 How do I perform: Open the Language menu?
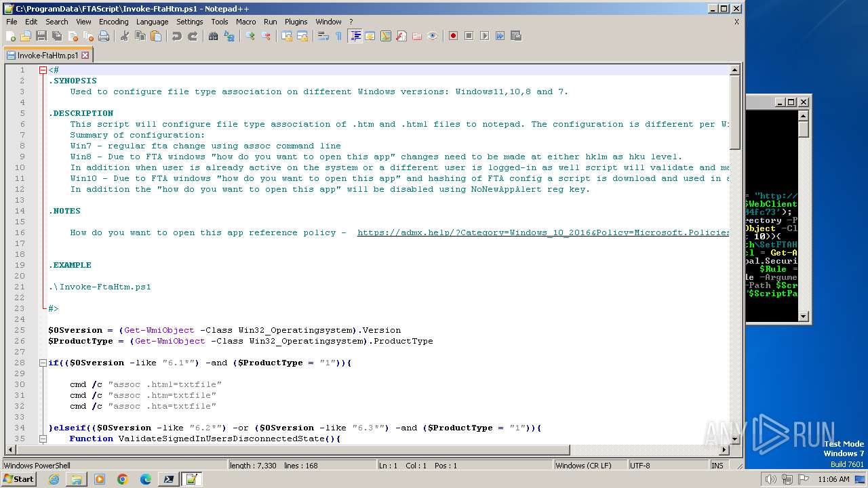(x=152, y=22)
